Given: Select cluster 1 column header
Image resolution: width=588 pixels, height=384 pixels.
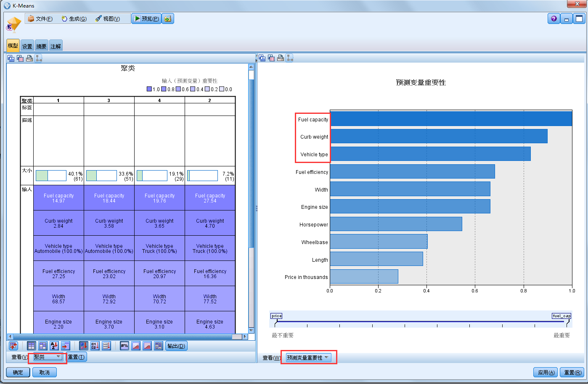Looking at the screenshot, I should (x=58, y=100).
